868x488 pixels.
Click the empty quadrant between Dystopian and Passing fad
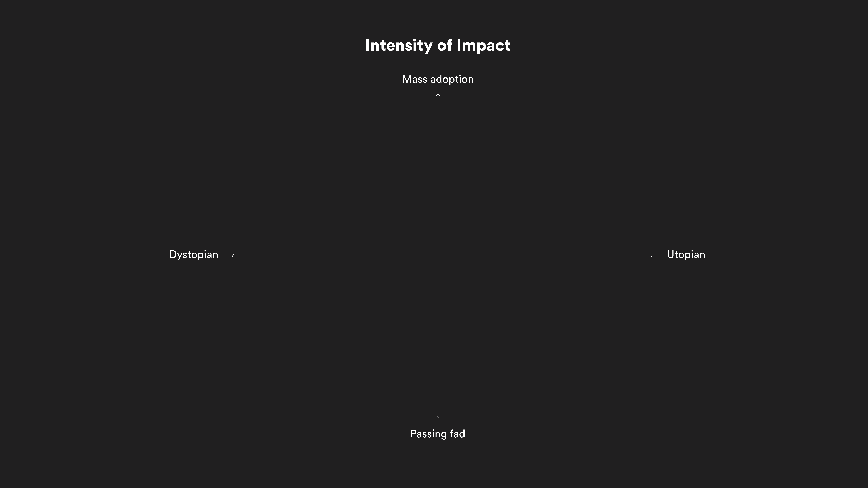click(335, 336)
